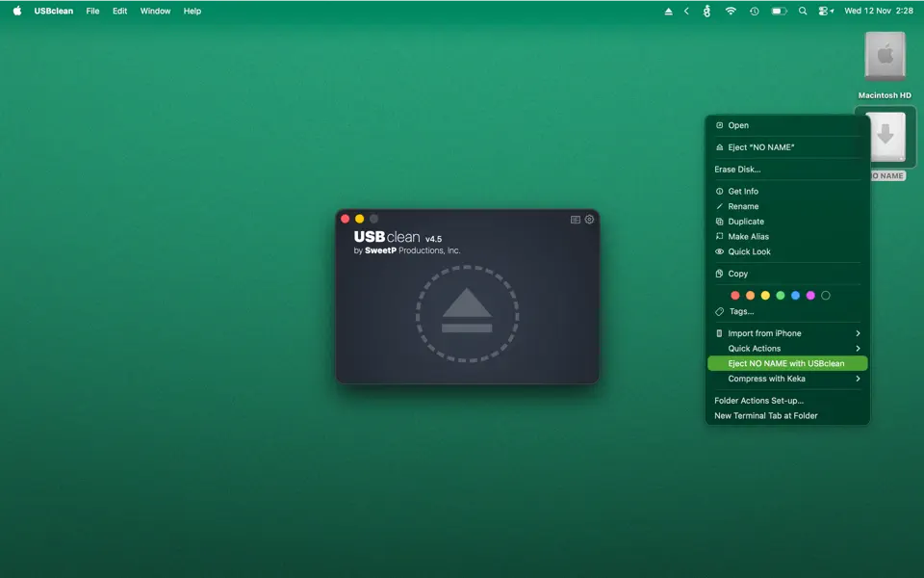Select Get Info from the context menu

click(741, 191)
